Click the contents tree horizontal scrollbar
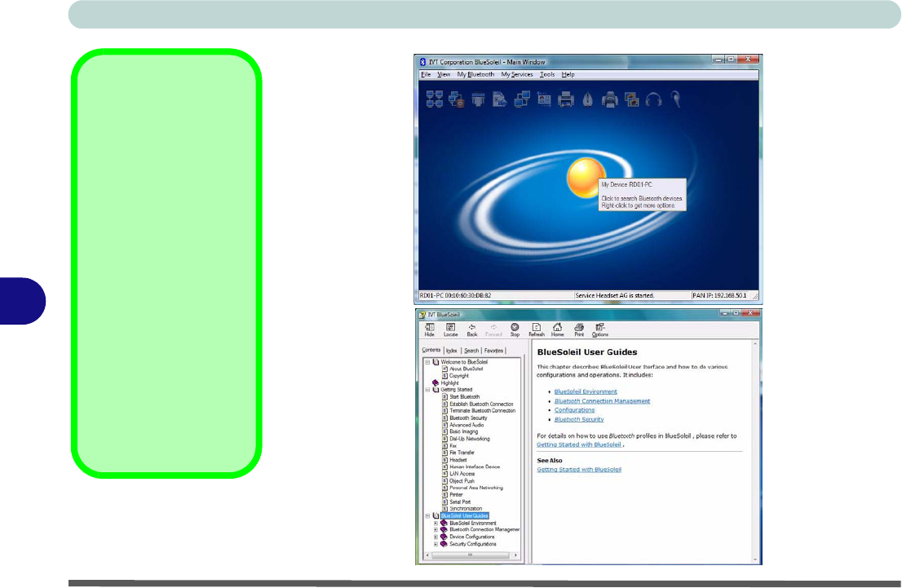The image size is (902, 588). (470, 555)
